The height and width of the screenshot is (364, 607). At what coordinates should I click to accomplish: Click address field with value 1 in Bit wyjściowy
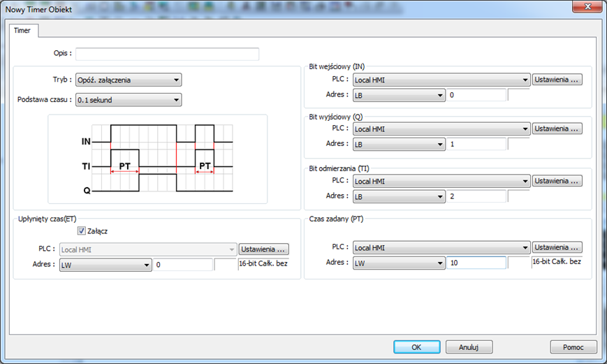(476, 144)
